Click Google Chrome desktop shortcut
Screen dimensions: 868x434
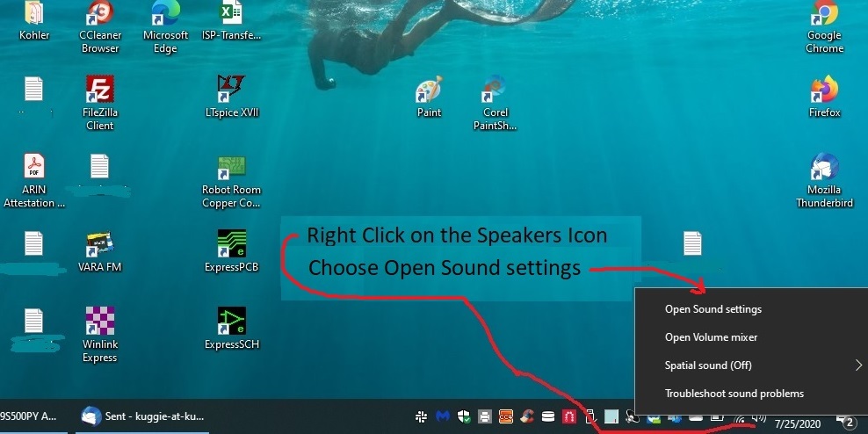(x=824, y=28)
